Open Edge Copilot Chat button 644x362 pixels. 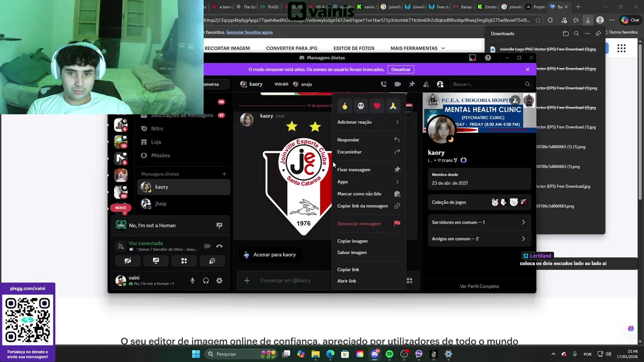tap(630, 20)
